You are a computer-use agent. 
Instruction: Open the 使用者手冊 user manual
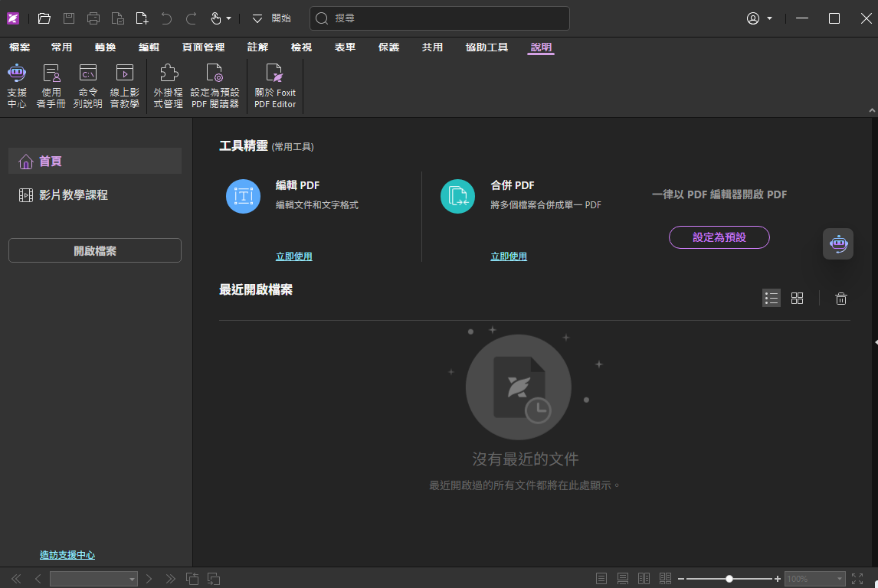pos(51,85)
